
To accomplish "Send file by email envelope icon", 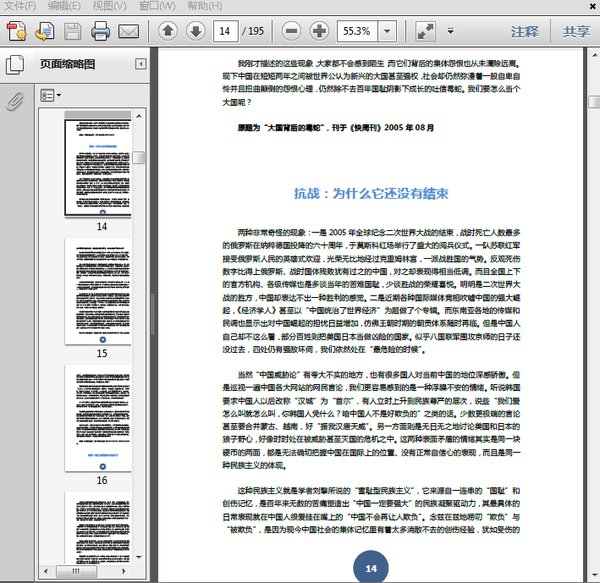I will point(128,31).
